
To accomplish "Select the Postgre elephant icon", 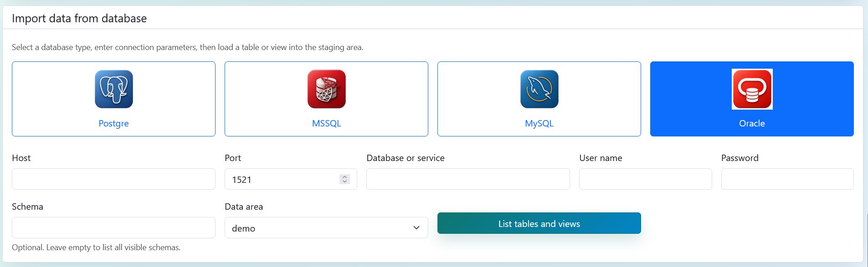I will pos(113,89).
